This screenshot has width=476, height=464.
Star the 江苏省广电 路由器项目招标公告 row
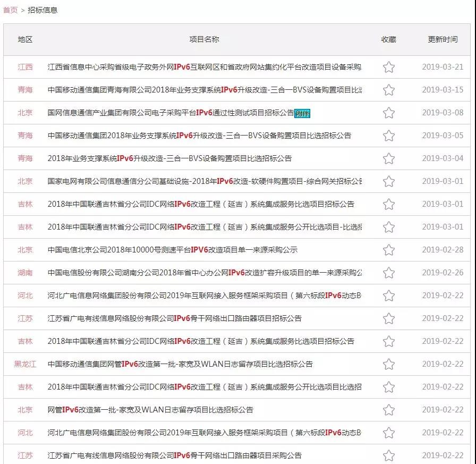click(388, 318)
